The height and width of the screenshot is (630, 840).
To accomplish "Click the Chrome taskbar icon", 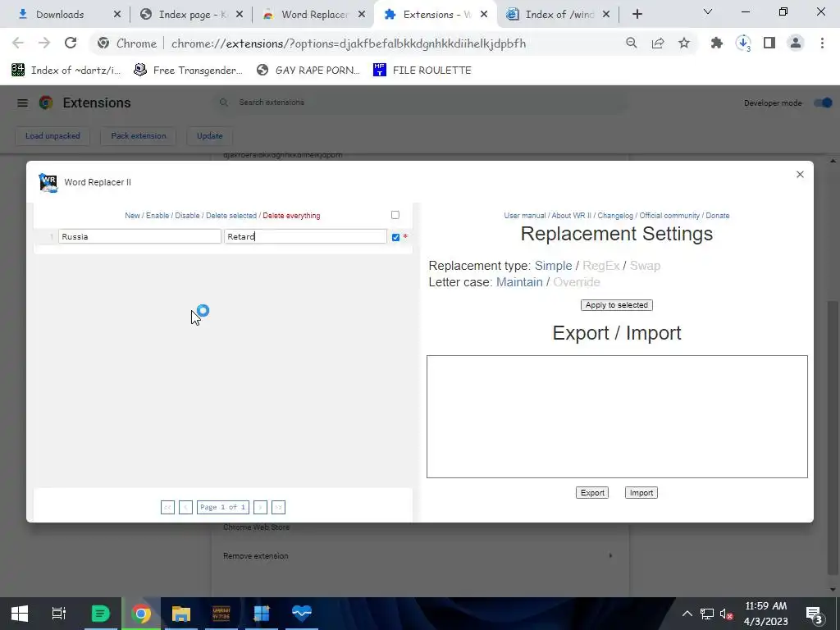I will click(141, 614).
